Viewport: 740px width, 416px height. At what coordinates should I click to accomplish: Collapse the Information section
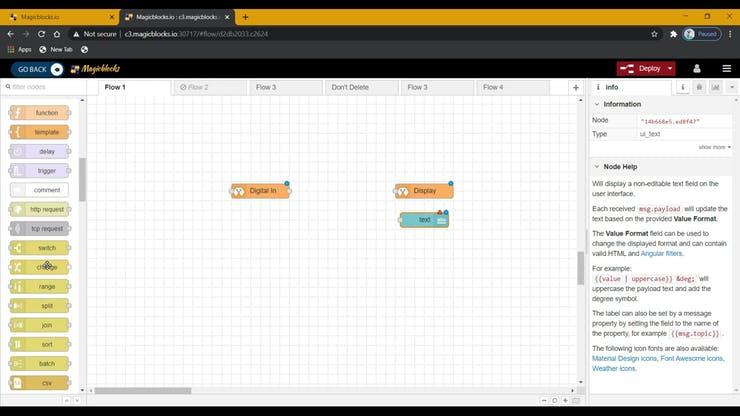pyautogui.click(x=598, y=104)
